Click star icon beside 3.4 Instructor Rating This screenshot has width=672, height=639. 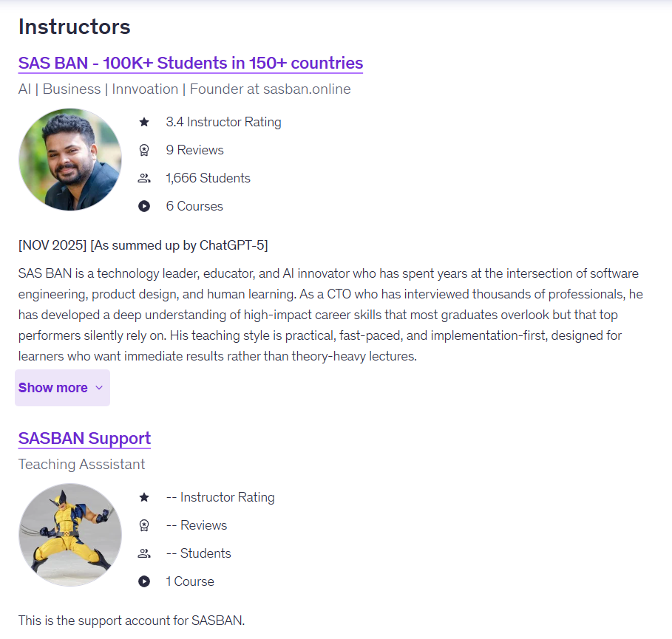point(144,122)
